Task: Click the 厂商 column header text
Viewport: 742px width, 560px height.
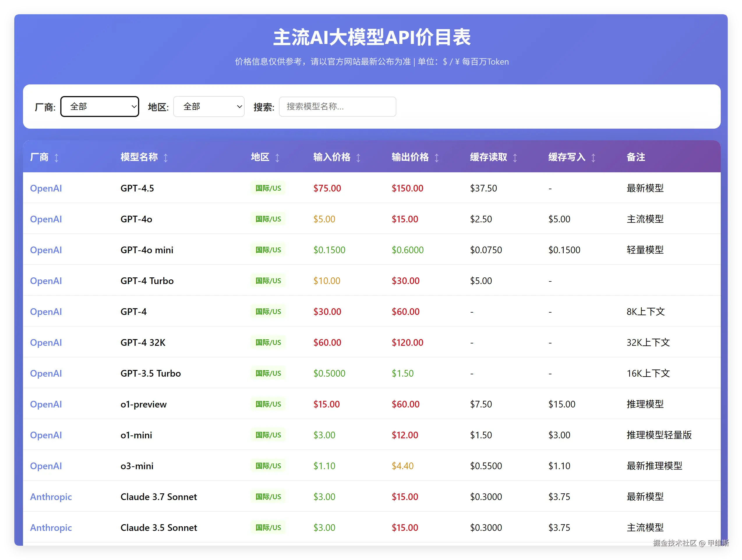Action: [39, 157]
